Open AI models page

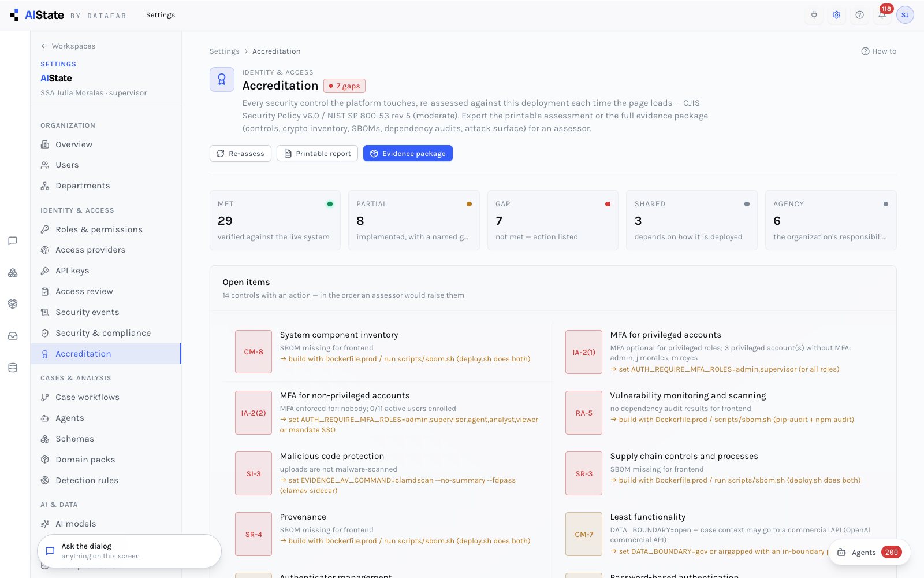[x=106, y=524]
